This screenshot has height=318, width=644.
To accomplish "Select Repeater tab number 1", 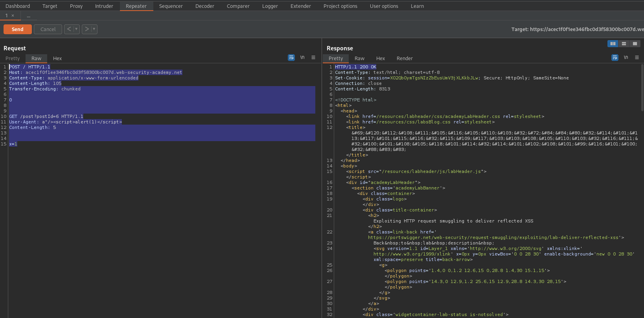I will coord(6,16).
